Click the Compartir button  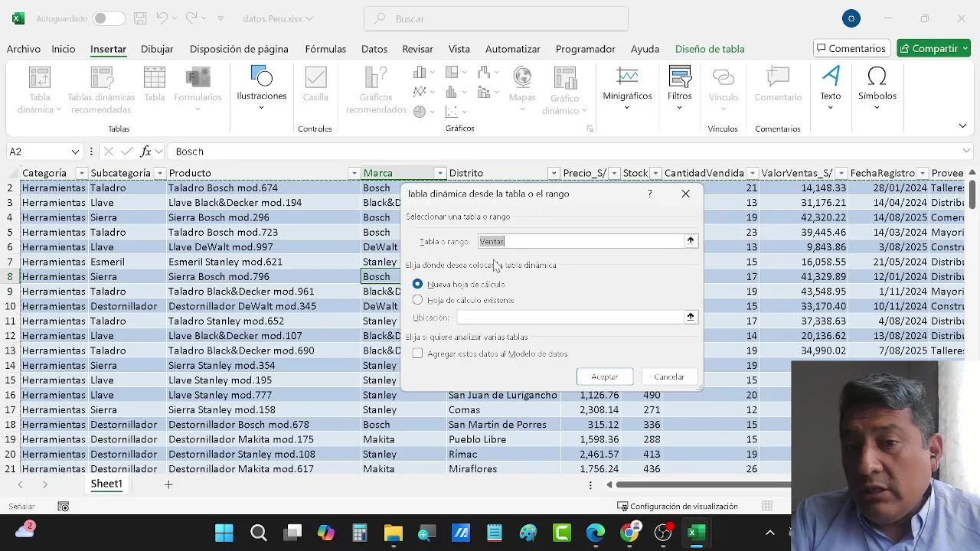tap(933, 48)
